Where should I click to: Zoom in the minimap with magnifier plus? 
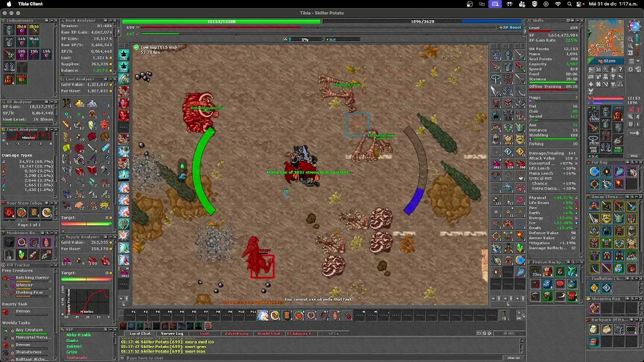pos(630,46)
